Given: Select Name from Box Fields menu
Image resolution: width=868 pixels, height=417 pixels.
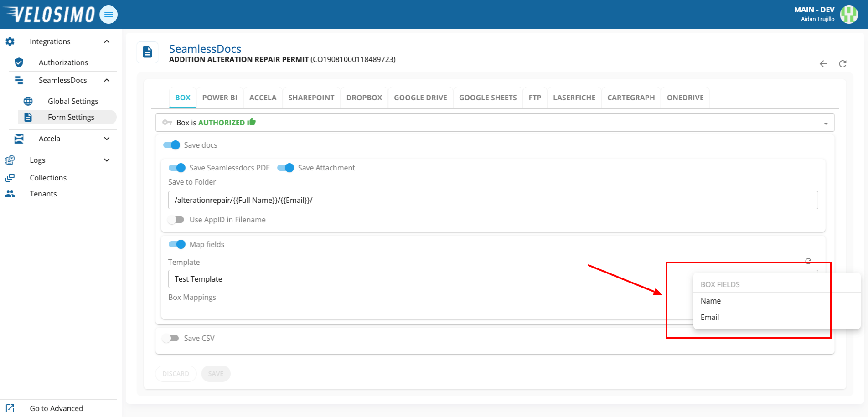Looking at the screenshot, I should [x=777, y=301].
